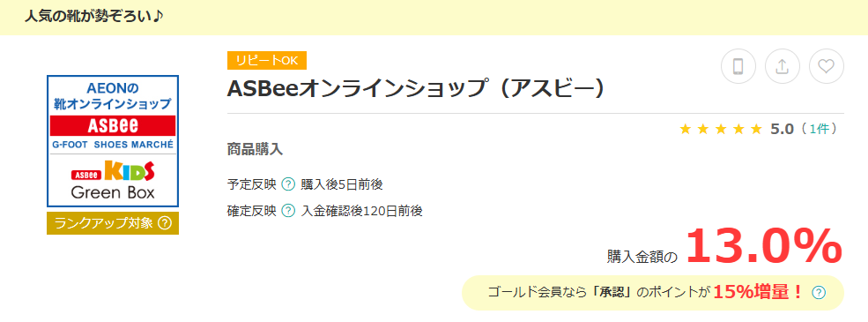Click the orange リピートOK badge
The image size is (868, 322).
(267, 60)
